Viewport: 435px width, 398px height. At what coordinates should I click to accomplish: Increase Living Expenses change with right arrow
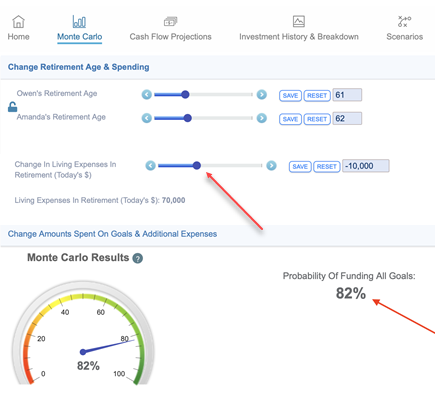[x=271, y=165]
